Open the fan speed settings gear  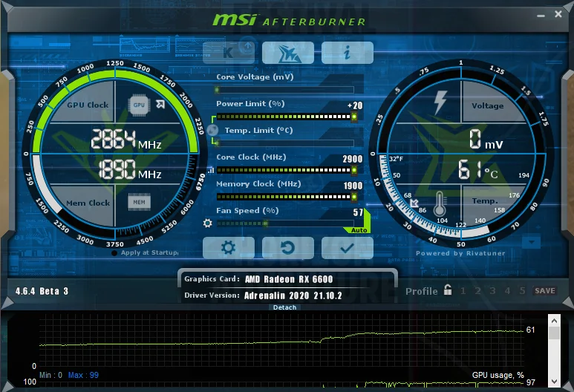(x=208, y=223)
